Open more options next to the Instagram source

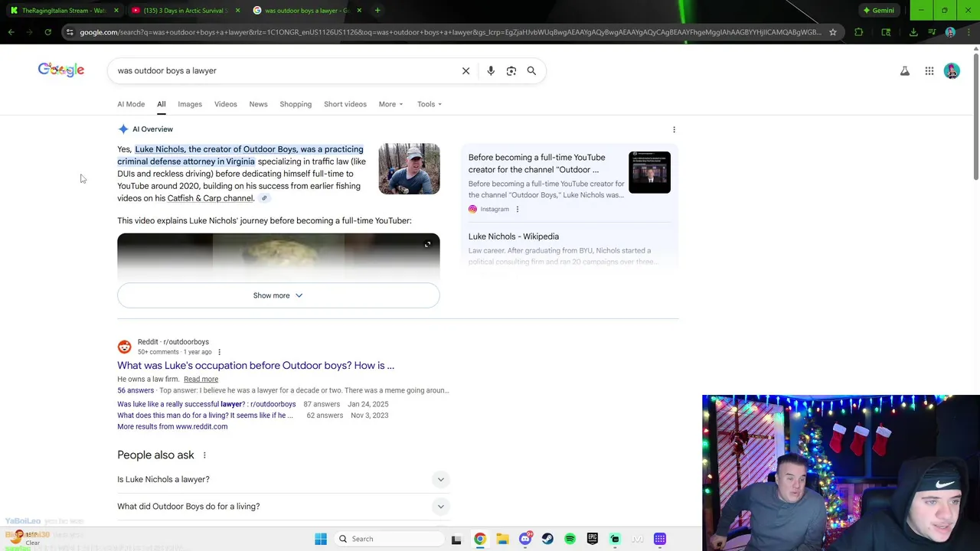pos(517,209)
